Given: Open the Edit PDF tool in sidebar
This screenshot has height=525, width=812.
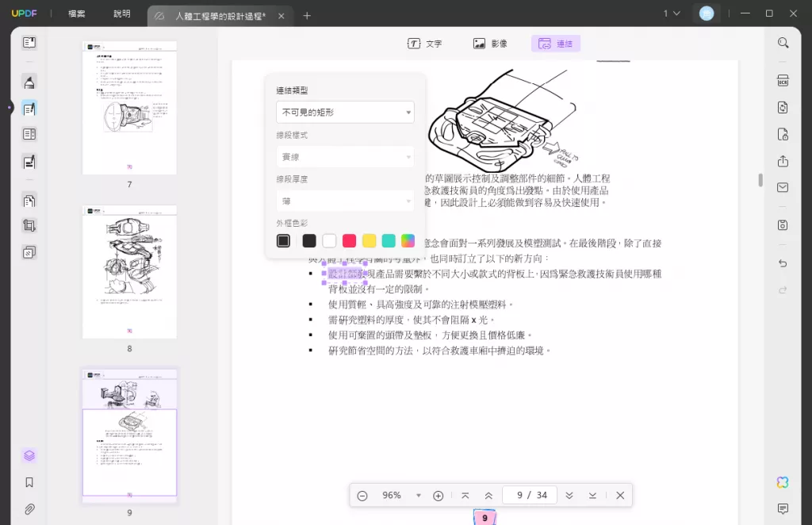Looking at the screenshot, I should point(29,109).
